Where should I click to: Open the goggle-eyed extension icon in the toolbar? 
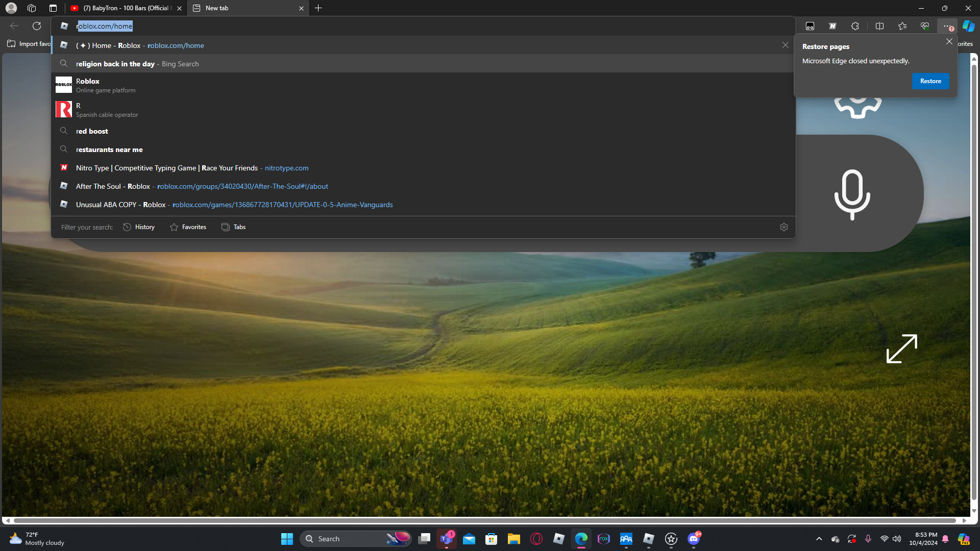[x=810, y=26]
